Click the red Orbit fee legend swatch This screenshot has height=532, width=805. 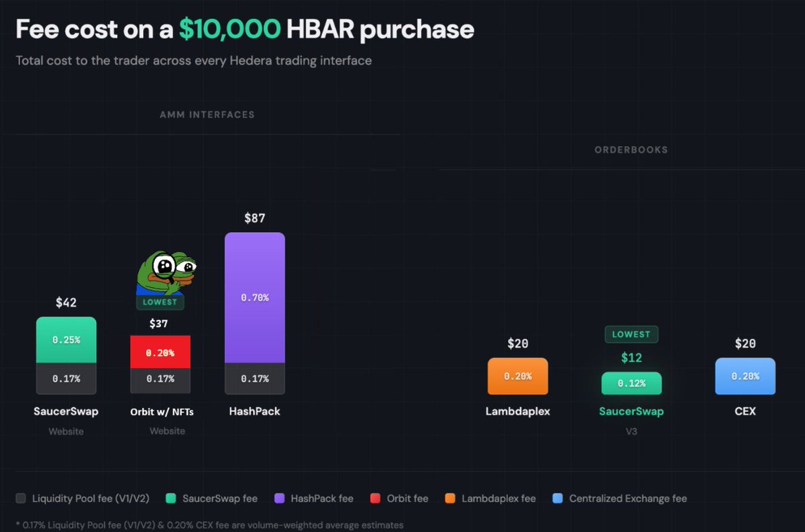tap(375, 498)
